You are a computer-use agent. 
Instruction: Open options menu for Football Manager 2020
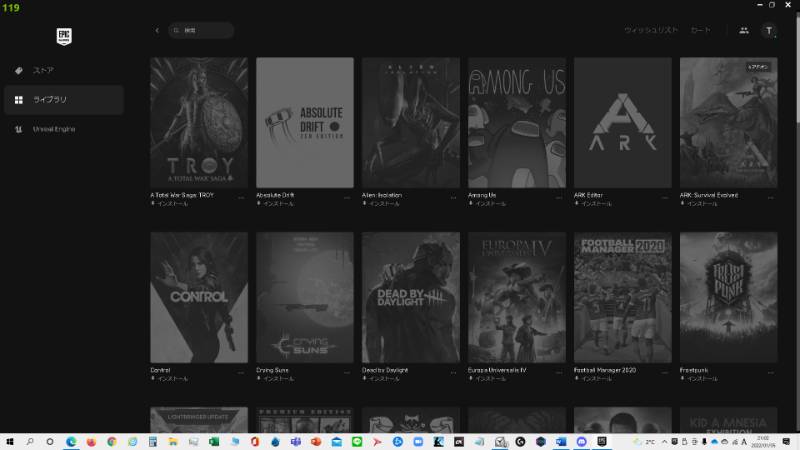(665, 373)
